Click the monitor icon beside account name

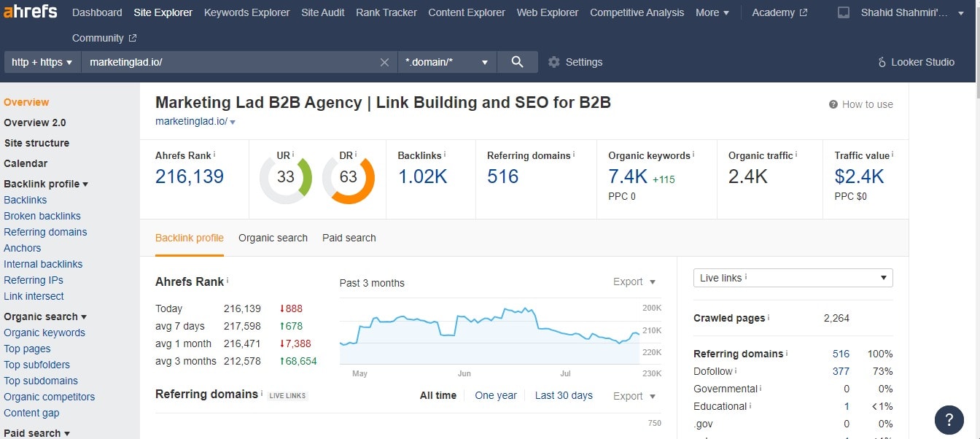pyautogui.click(x=844, y=12)
